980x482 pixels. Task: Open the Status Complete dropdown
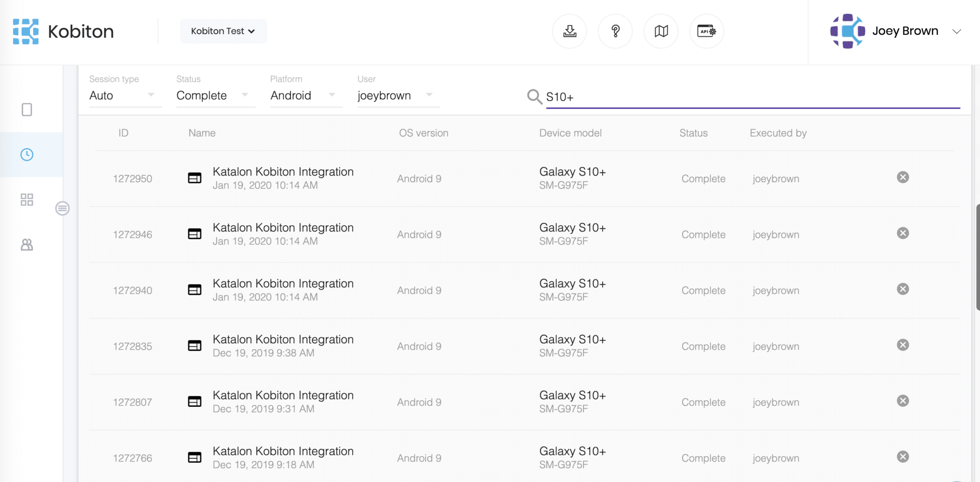click(x=212, y=95)
